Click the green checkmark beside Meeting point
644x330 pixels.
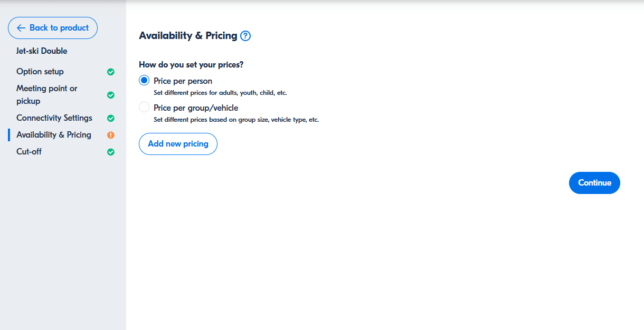111,95
